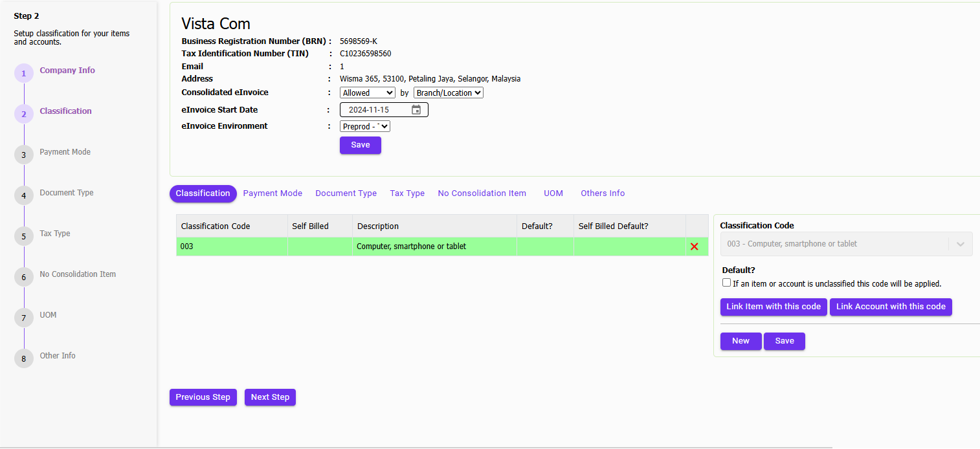Open the eInvoice Start Date calendar picker
Image resolution: width=980 pixels, height=449 pixels.
[416, 109]
